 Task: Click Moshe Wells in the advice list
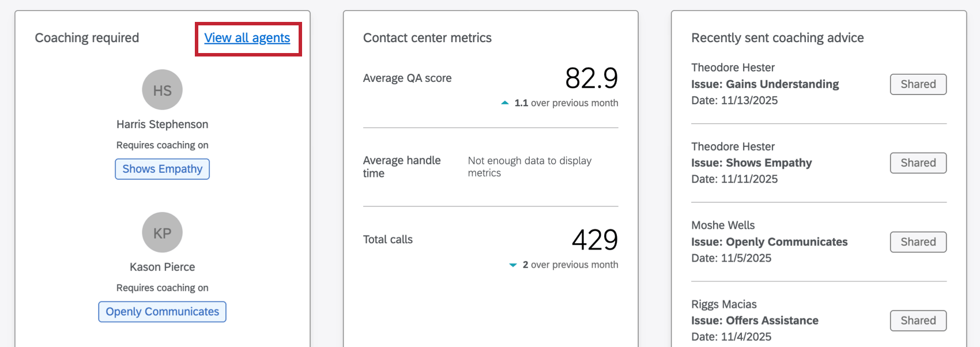723,225
